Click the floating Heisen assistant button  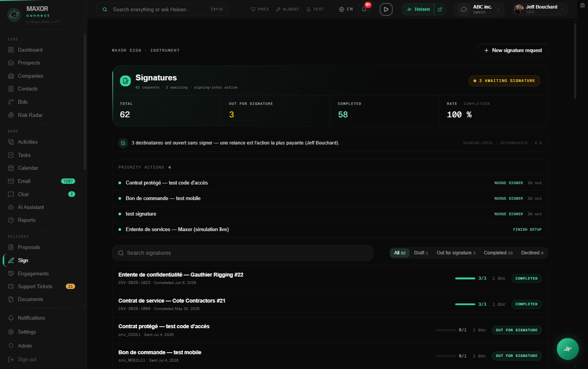tap(567, 349)
